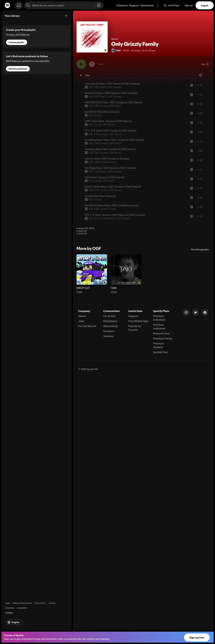This screenshot has width=215, height=644.
Task: Click the Log in button
Action: (x=204, y=6)
